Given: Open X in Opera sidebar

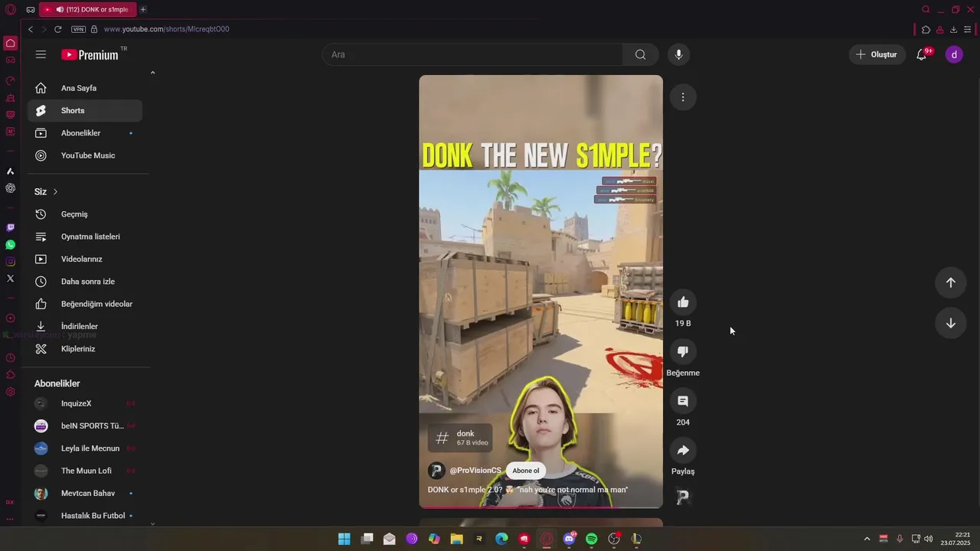Looking at the screenshot, I should tap(10, 279).
